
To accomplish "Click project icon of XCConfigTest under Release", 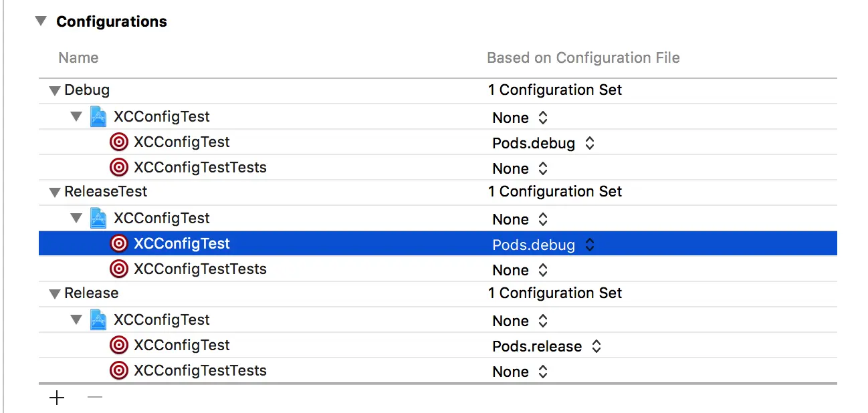I will [x=98, y=320].
